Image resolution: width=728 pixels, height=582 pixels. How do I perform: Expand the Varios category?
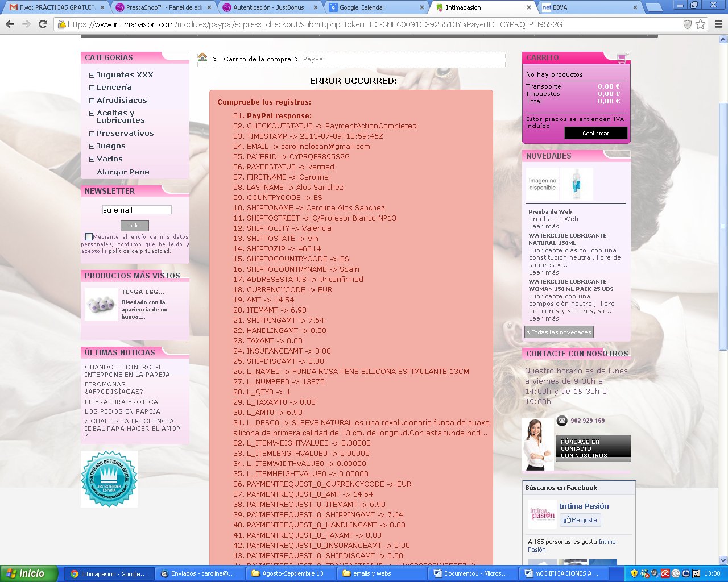pyautogui.click(x=92, y=159)
